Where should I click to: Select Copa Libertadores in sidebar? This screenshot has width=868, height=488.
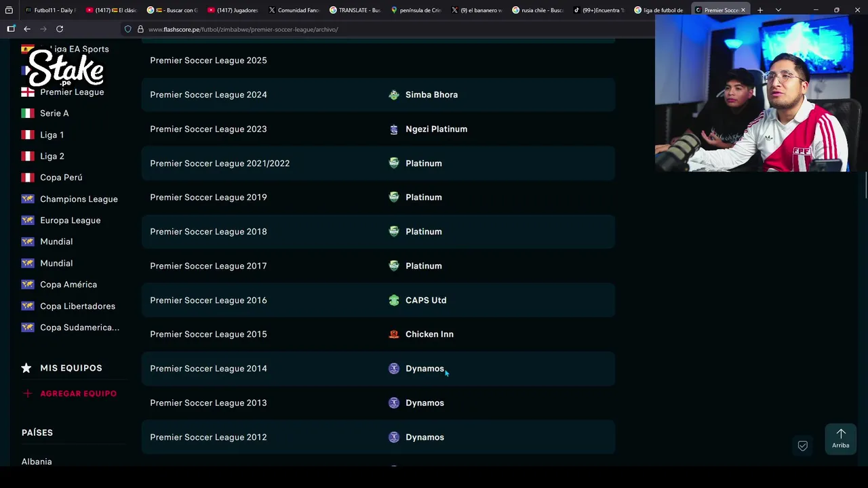click(77, 306)
